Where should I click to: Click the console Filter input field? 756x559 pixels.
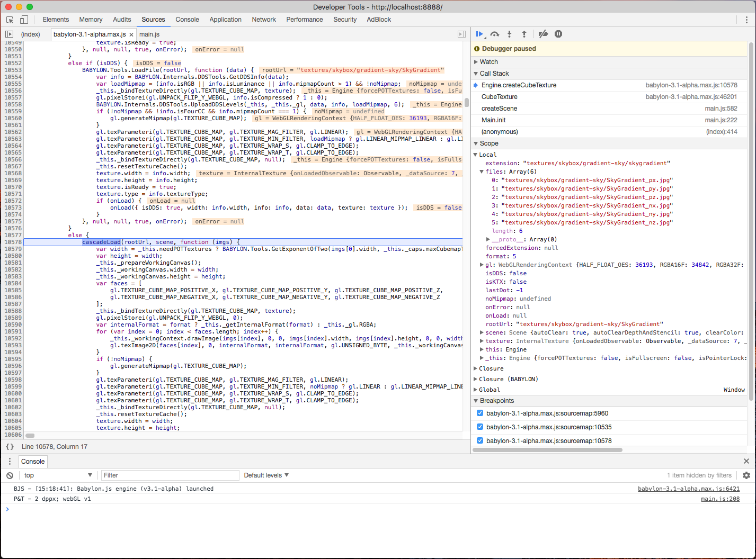tap(170, 475)
